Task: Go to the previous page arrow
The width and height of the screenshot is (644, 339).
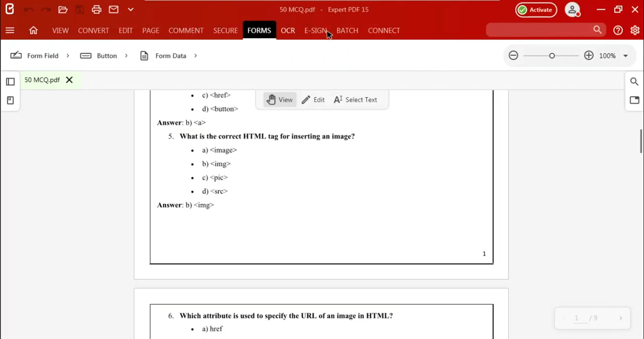Action: point(564,318)
